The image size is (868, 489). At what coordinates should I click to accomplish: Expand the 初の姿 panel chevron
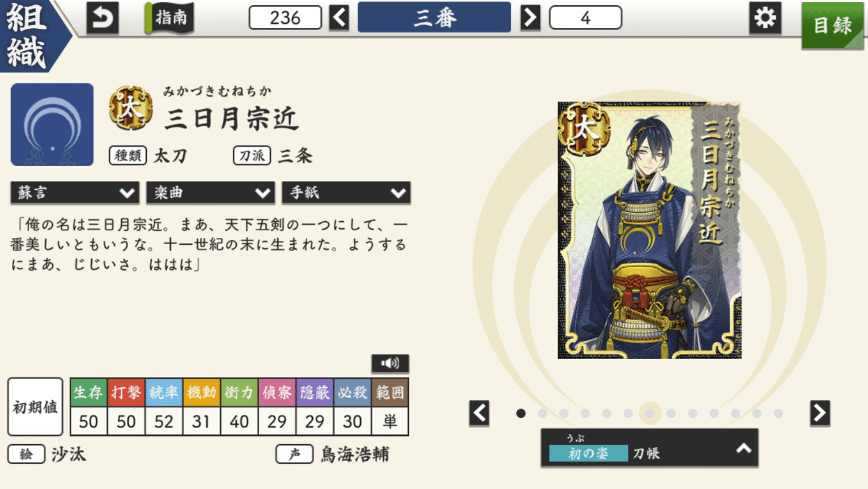(x=744, y=449)
